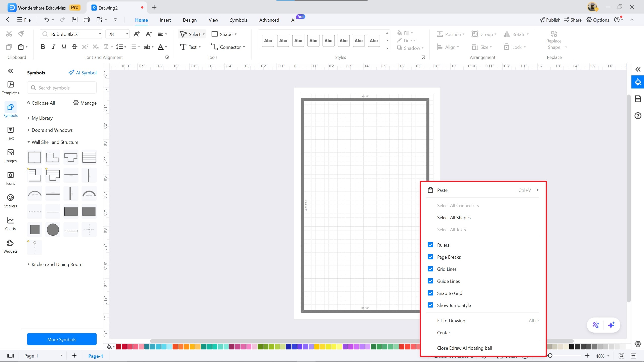Click the Publish button
Screen dimensions: 644x362
click(550, 20)
